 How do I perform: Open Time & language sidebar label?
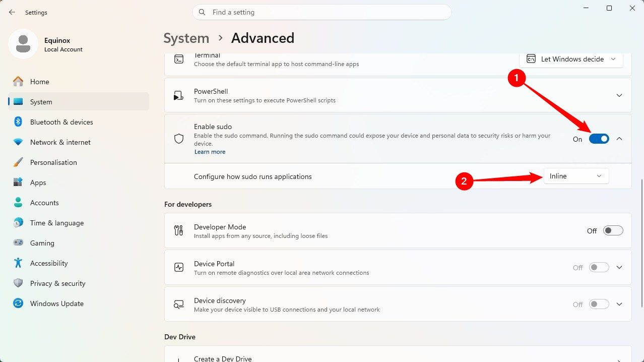[x=57, y=223]
